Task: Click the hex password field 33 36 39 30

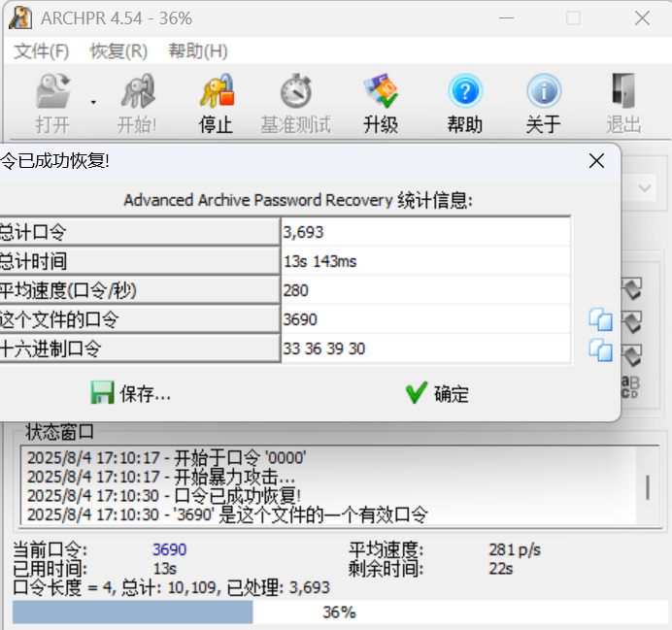Action: click(x=425, y=348)
